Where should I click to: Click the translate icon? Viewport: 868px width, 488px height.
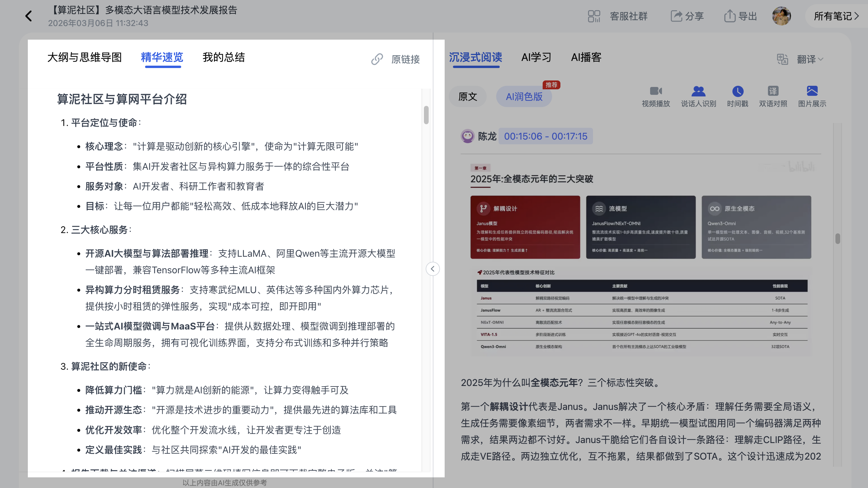point(782,59)
